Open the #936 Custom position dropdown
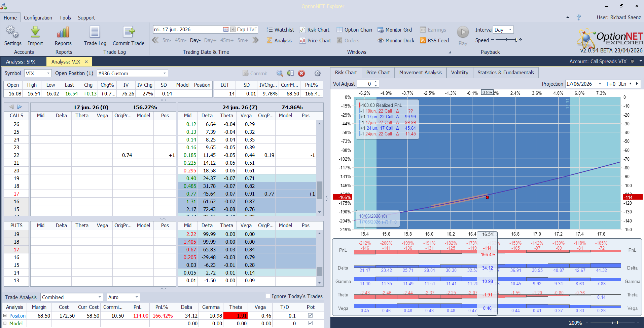The width and height of the screenshot is (644, 328). pyautogui.click(x=165, y=73)
